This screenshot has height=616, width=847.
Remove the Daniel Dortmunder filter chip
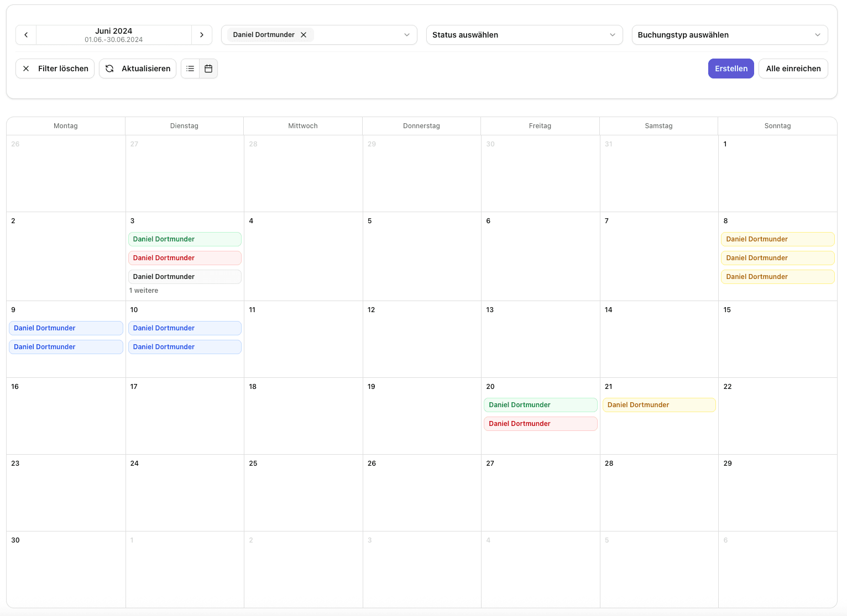(304, 35)
